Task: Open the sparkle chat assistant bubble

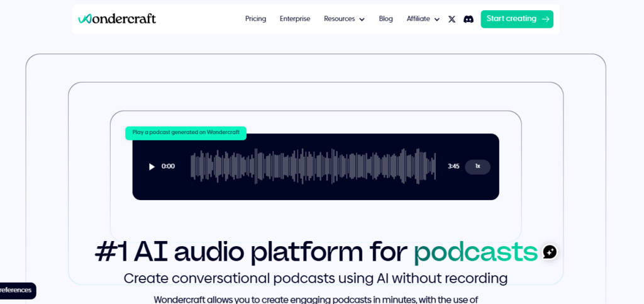Action: pos(550,252)
